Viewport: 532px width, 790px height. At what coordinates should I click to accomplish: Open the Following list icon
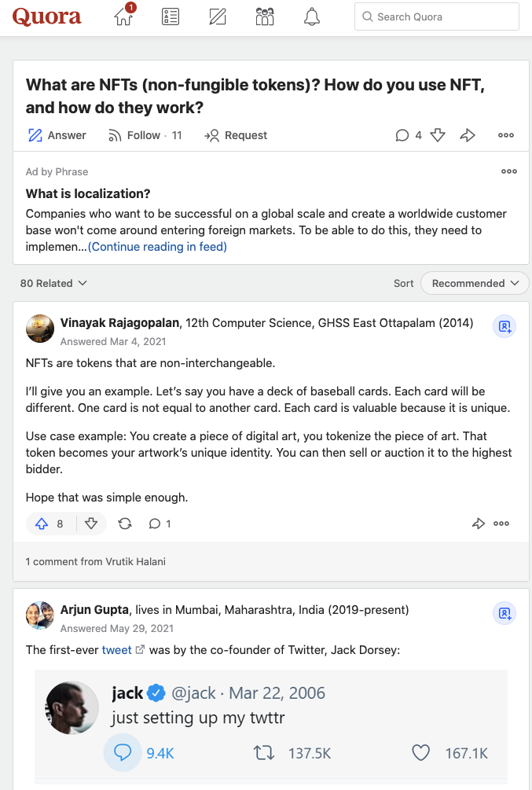(170, 17)
